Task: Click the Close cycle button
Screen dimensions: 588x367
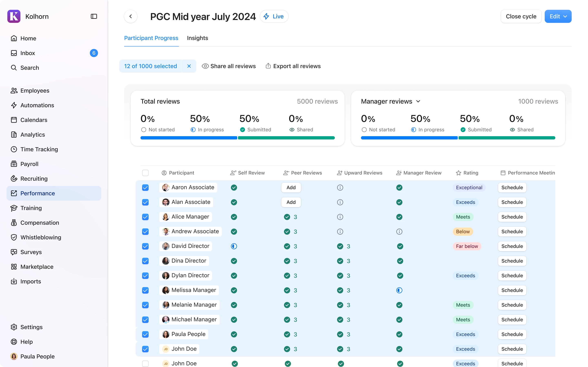Action: [x=521, y=16]
